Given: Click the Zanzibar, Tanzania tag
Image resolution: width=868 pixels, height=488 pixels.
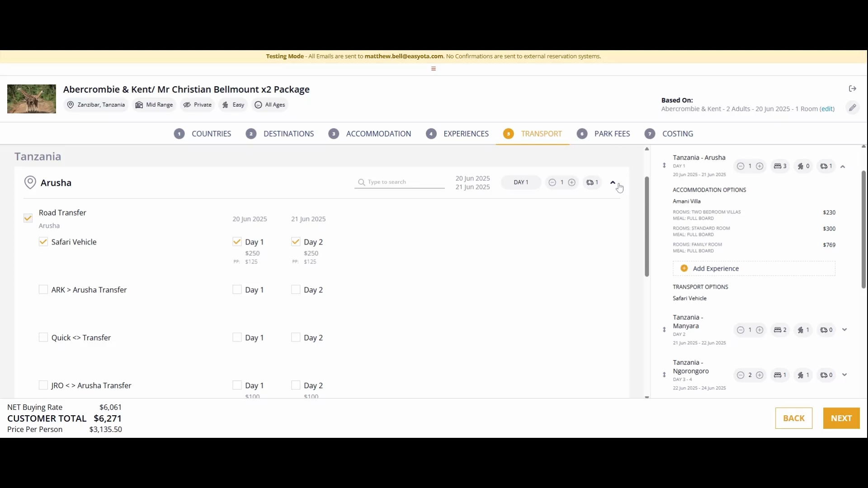Looking at the screenshot, I should click(x=96, y=105).
